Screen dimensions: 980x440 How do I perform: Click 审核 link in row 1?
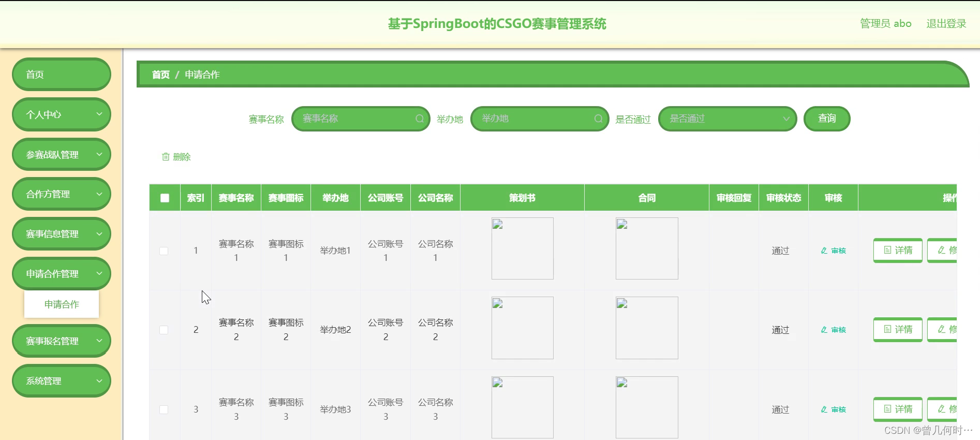[x=834, y=251]
